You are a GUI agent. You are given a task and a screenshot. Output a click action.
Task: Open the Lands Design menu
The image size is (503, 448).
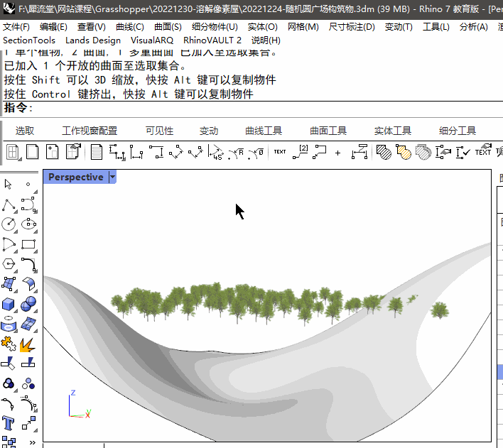coord(93,40)
